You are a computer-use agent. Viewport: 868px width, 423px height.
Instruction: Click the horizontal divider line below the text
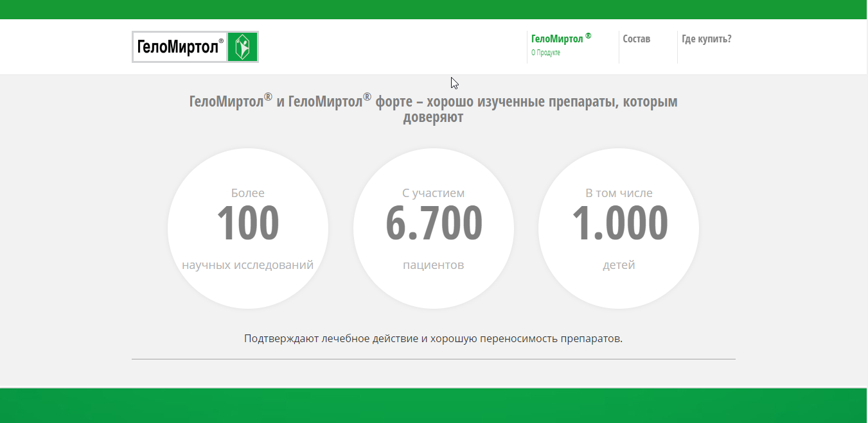tap(434, 358)
